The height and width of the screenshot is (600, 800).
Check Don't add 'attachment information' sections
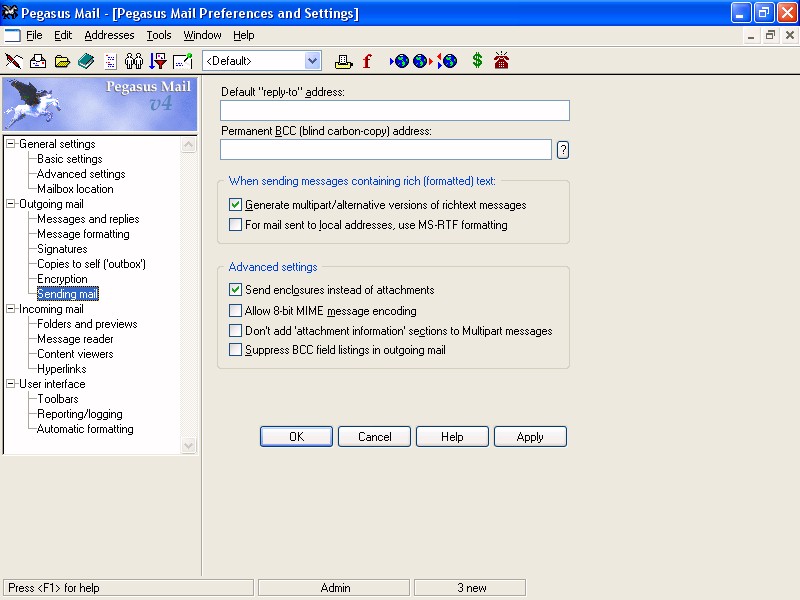click(x=235, y=331)
